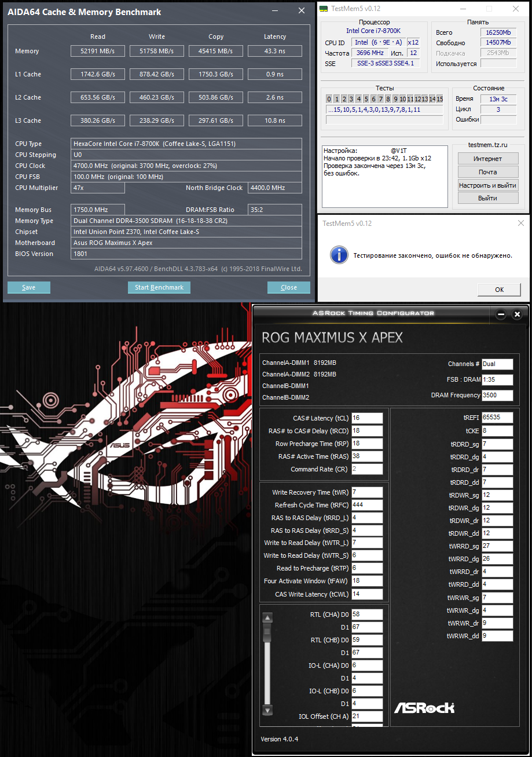Click the DRAM Frequency field showing 3500
Screen dimensions: 532x757
[x=497, y=396]
